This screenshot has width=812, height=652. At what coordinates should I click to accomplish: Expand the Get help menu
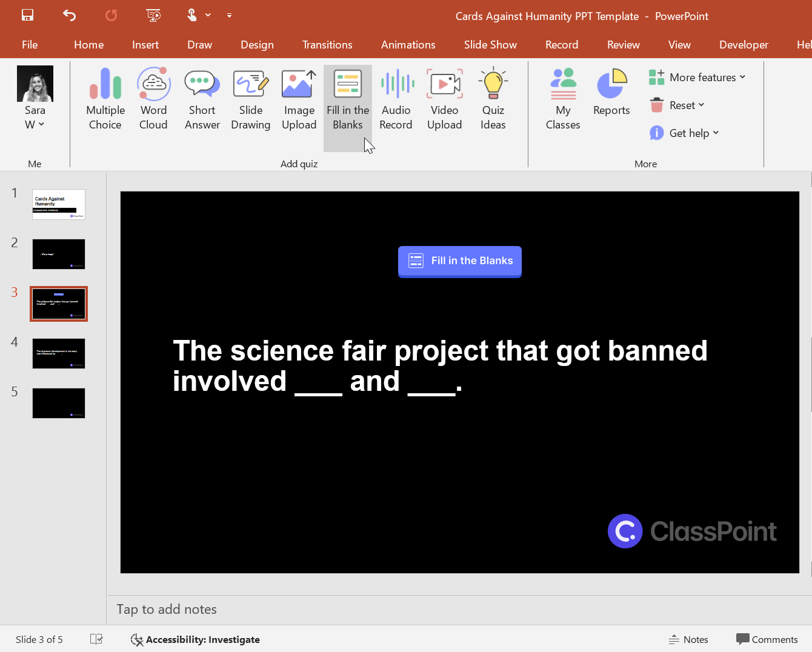684,133
